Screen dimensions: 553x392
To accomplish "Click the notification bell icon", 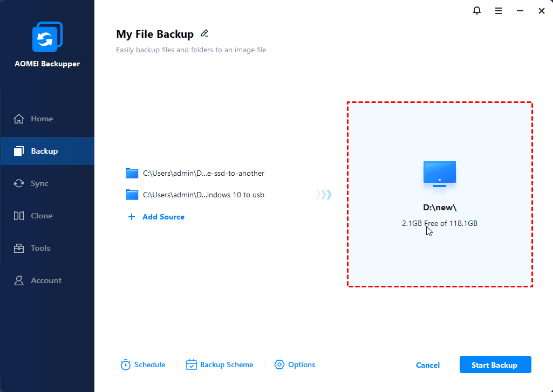I will (477, 11).
